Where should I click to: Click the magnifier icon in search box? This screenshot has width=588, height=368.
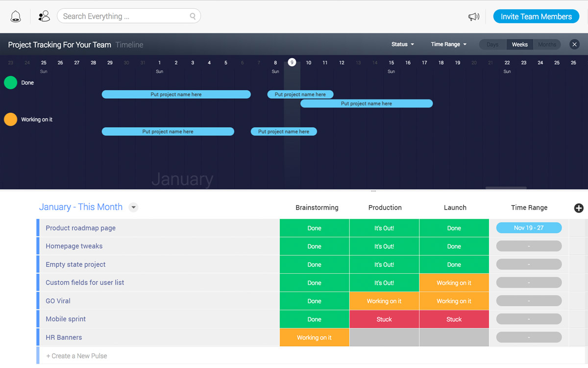193,17
